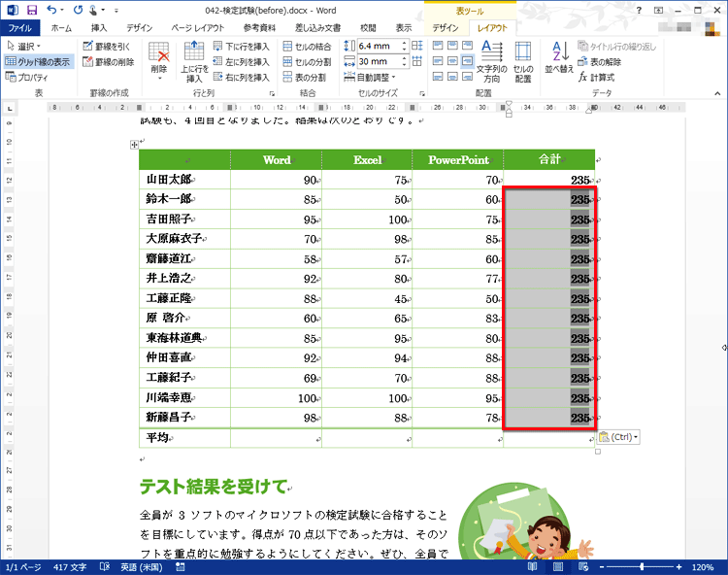This screenshot has height=575, width=728.
Task: Click Draw Table (罫線を引く)
Action: 107,46
